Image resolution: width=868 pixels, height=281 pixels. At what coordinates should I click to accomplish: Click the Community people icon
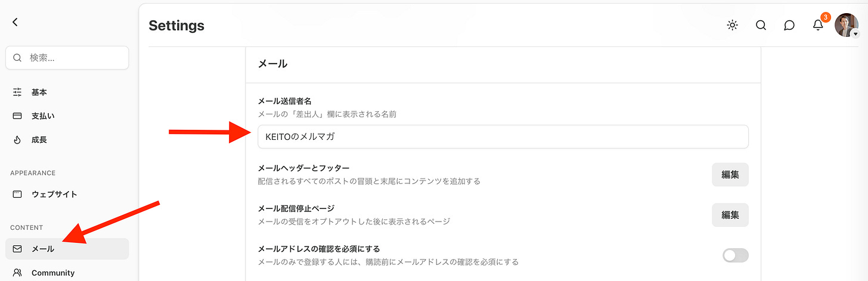pyautogui.click(x=17, y=273)
